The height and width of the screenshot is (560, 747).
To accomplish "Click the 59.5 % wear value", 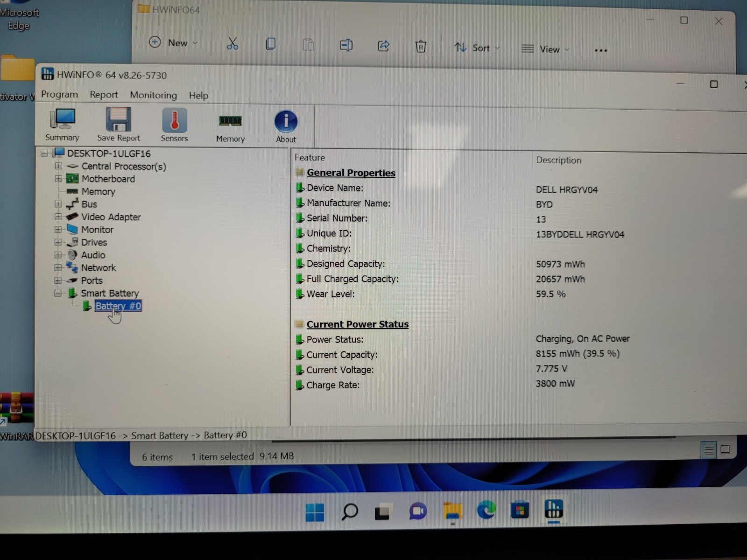I will (x=550, y=294).
